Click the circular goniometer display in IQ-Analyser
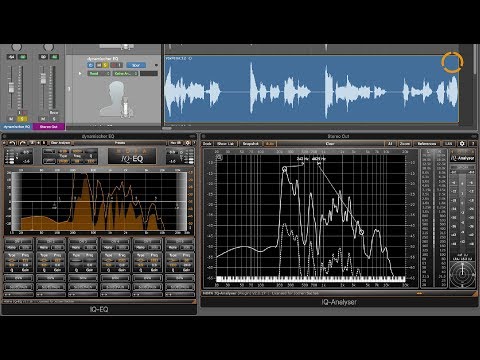Image resolution: width=480 pixels, height=360 pixels. [x=463, y=275]
